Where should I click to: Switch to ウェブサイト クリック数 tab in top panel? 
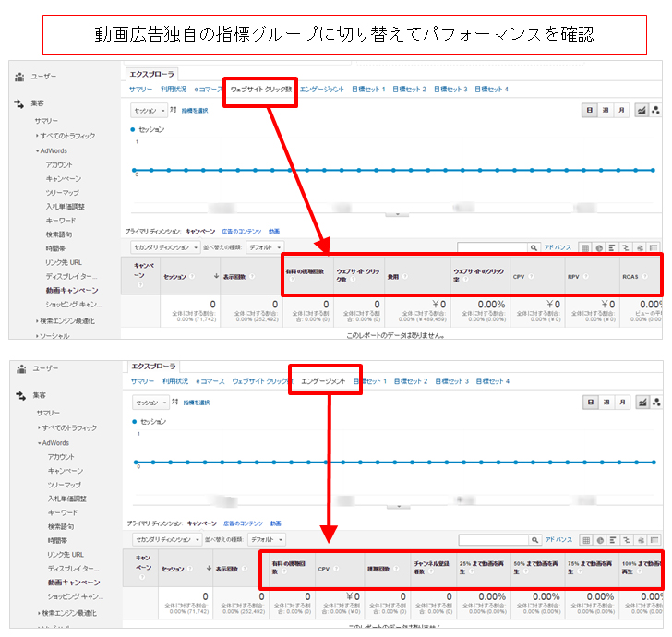pos(261,90)
